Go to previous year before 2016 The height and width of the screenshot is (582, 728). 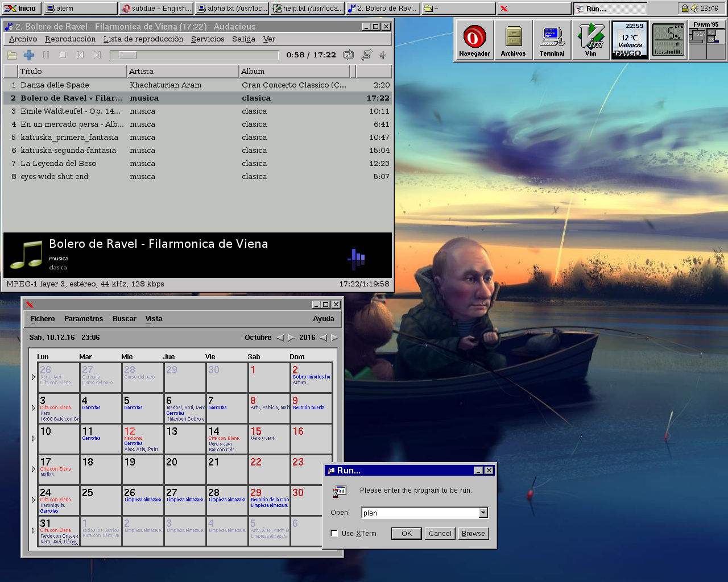pos(323,338)
